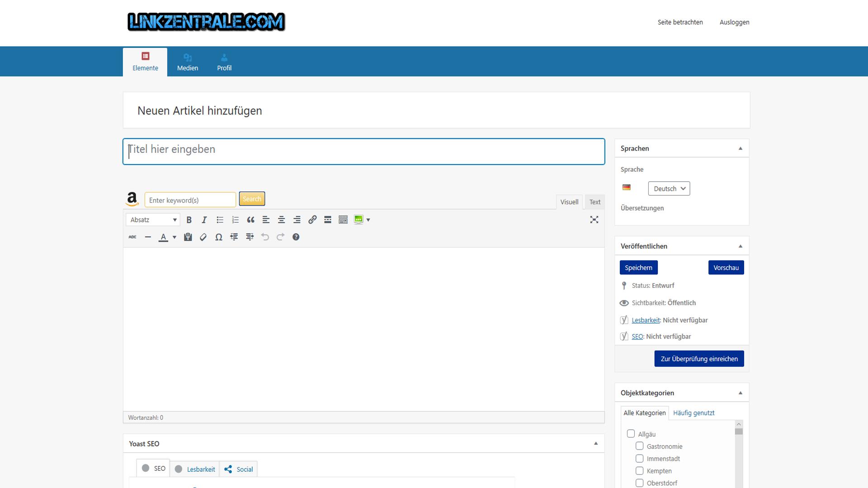This screenshot has width=868, height=488.
Task: Check the Allgäu category
Action: [x=631, y=434]
